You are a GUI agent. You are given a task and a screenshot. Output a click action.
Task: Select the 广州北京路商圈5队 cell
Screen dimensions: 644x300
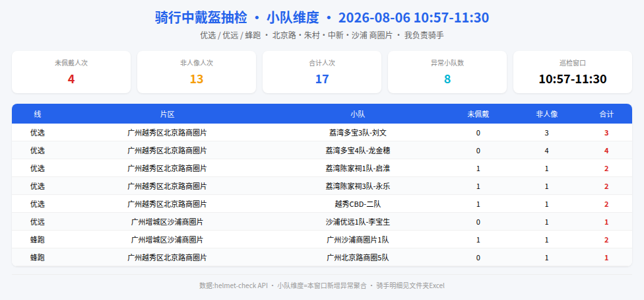pos(358,258)
